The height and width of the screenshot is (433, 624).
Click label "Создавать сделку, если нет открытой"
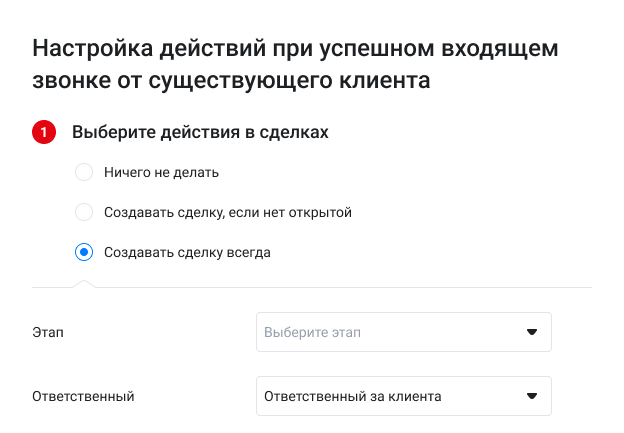click(228, 212)
